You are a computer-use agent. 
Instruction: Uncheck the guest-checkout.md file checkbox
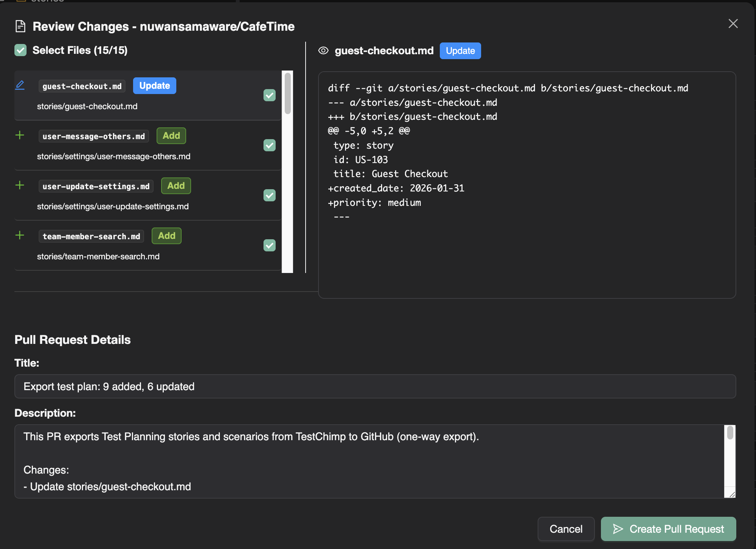(269, 95)
